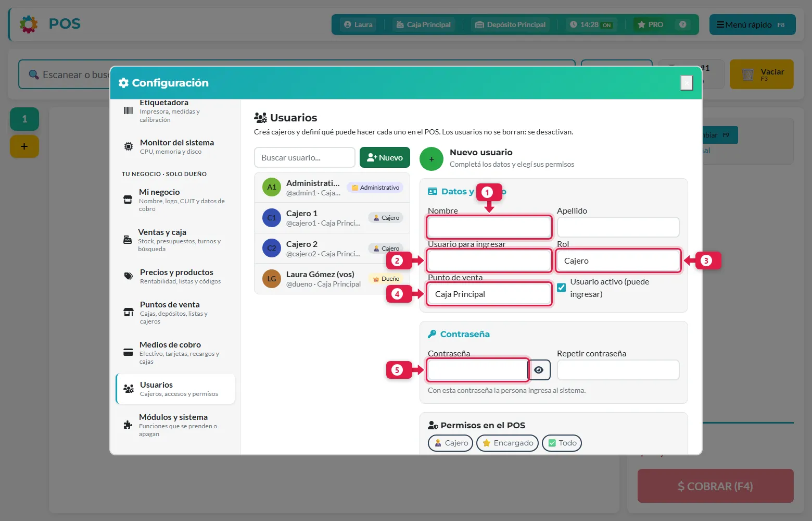812x521 pixels.
Task: Open Precios y productos settings
Action: click(175, 276)
